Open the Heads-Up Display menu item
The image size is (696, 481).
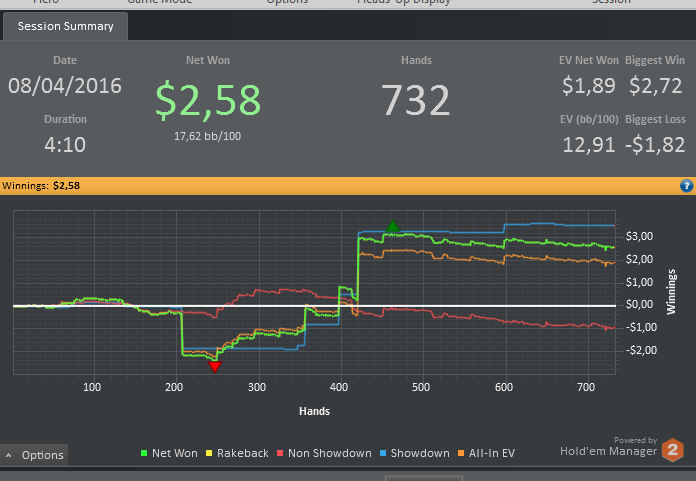pos(403,2)
